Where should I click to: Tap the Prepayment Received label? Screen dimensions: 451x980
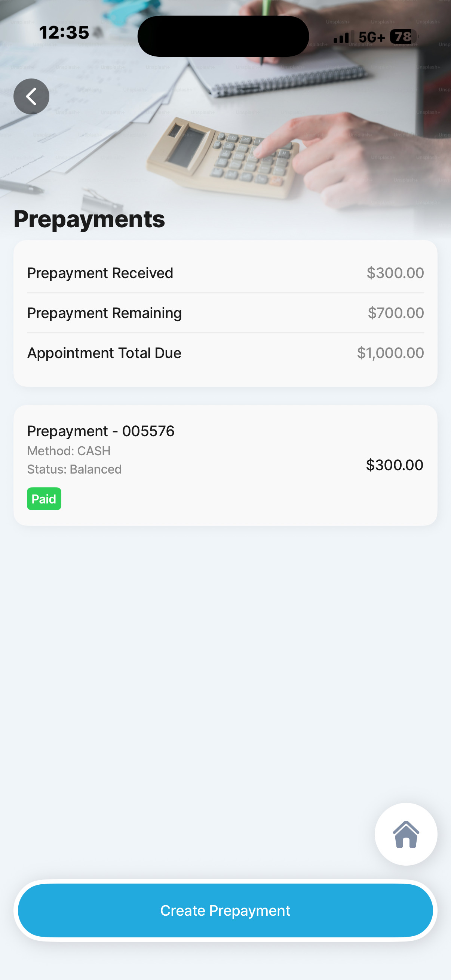100,273
